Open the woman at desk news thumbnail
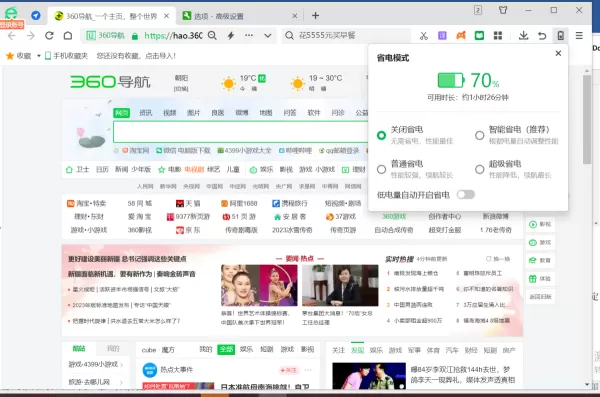 [340, 285]
